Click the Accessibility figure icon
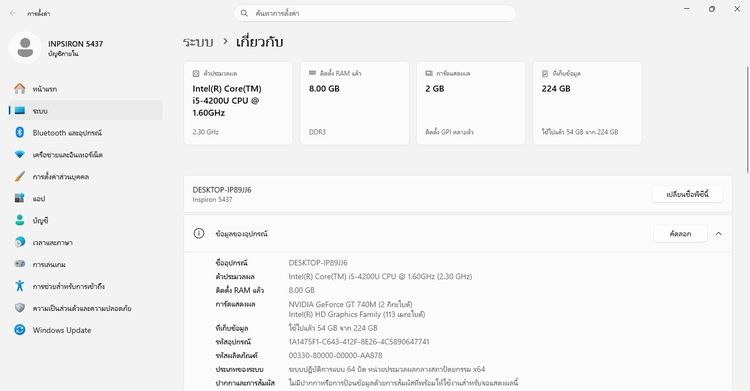Screen dimensions: 750x391 (20, 286)
